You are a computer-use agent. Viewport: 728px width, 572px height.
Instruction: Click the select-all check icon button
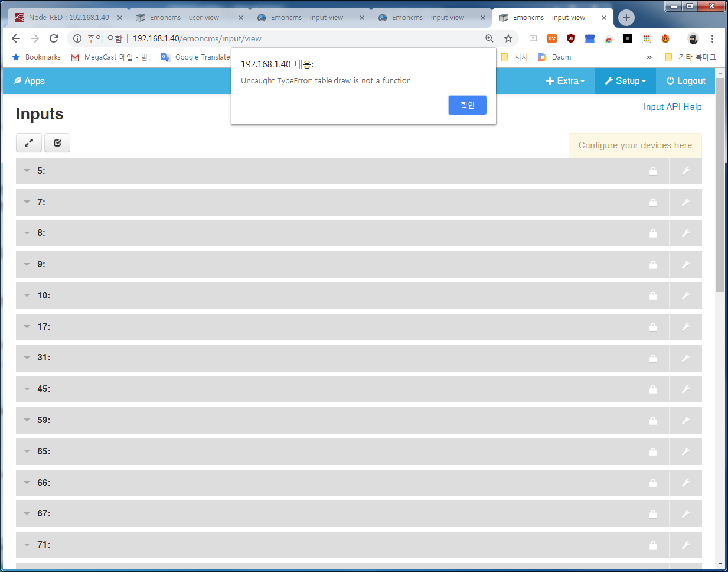coord(57,143)
